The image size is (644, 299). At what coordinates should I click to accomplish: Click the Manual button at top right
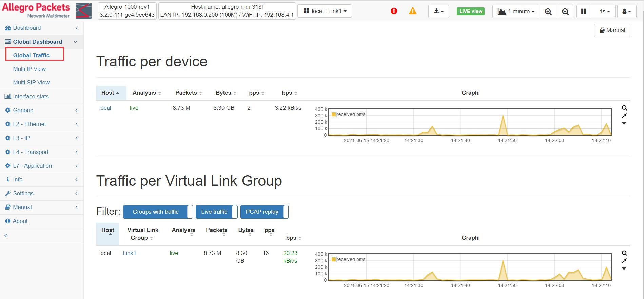tap(612, 30)
